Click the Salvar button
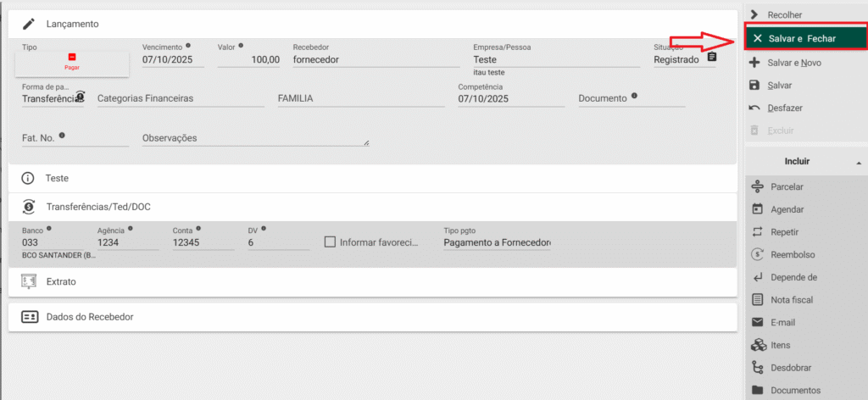Screen dimensions: 868x400 (779, 86)
